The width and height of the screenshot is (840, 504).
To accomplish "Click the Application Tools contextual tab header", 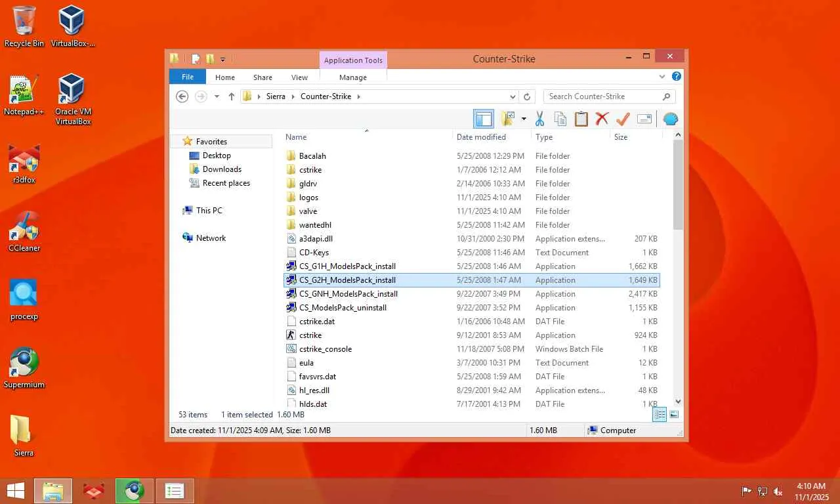I will pos(353,60).
